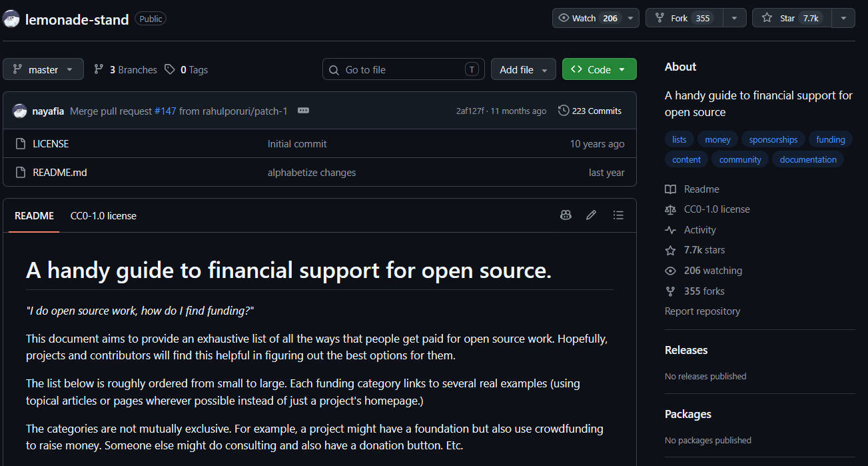Open the Activity link
This screenshot has width=868, height=466.
(691, 229)
